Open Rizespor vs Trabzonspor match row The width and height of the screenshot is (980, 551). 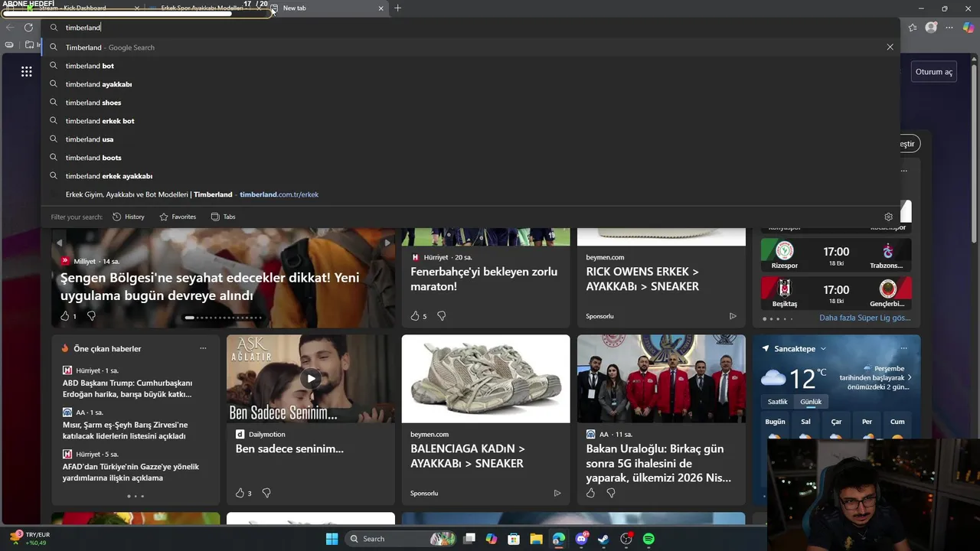pyautogui.click(x=836, y=256)
